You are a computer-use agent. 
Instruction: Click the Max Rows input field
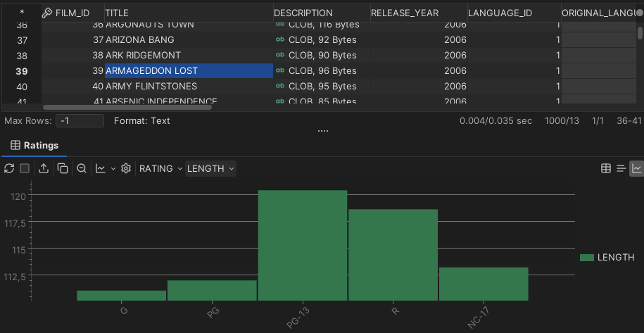[80, 120]
